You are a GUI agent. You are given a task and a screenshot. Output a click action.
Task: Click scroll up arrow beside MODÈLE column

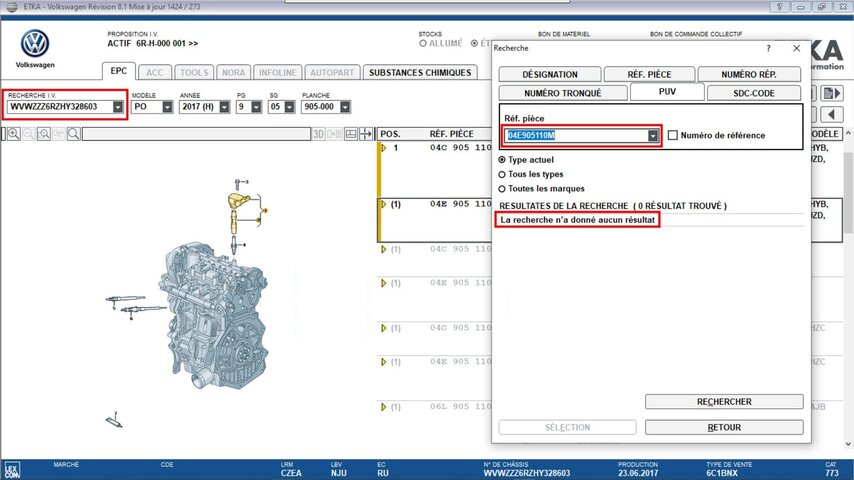(x=848, y=133)
